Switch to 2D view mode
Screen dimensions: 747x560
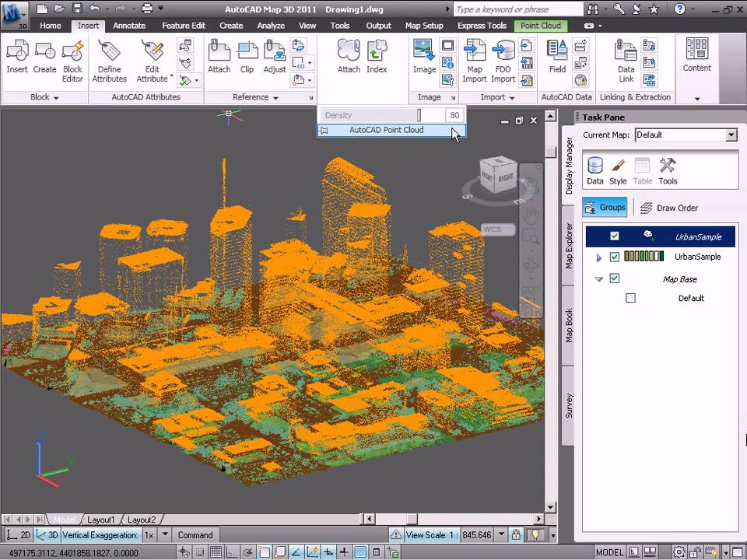click(19, 535)
